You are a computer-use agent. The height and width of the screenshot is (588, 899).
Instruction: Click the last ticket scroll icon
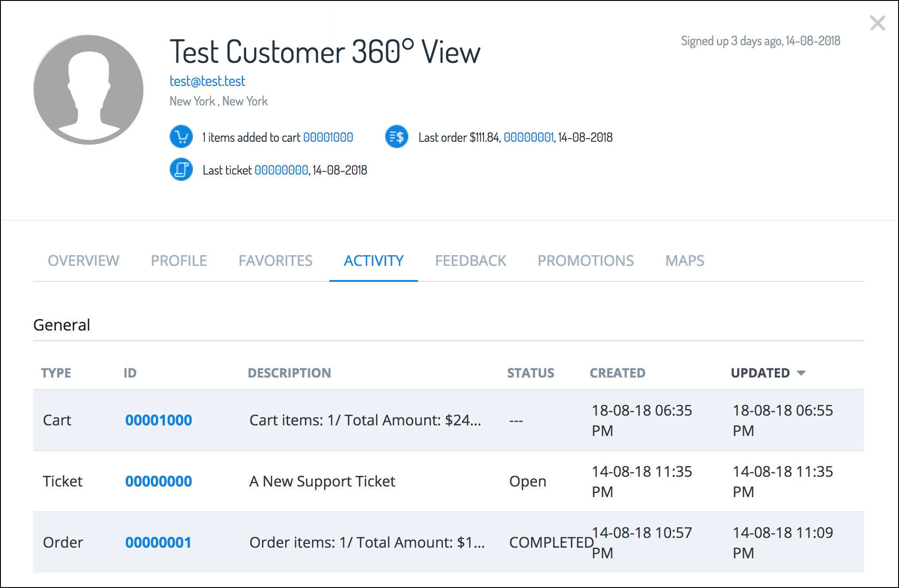pyautogui.click(x=181, y=170)
